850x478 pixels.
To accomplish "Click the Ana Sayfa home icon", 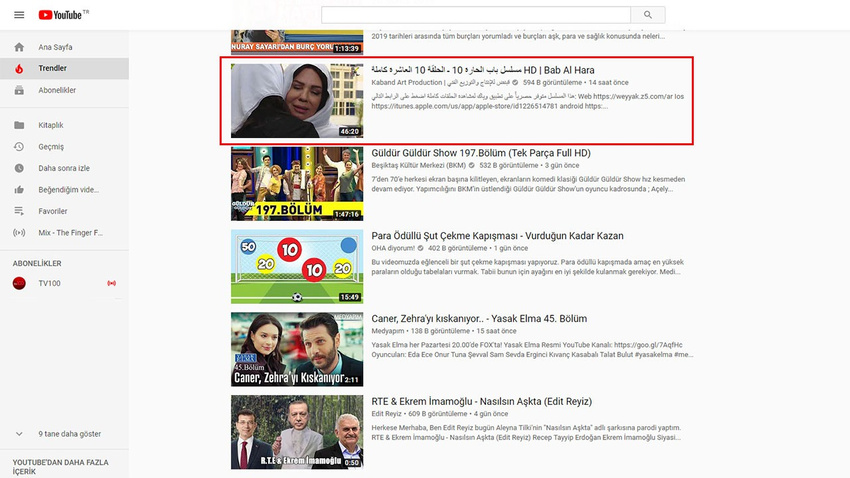I will coord(19,47).
